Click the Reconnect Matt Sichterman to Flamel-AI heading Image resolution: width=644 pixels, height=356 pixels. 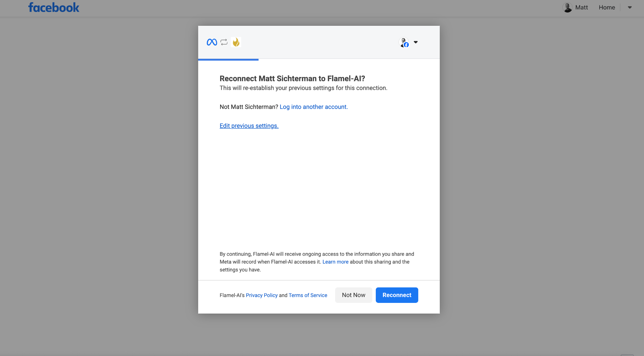tap(292, 79)
